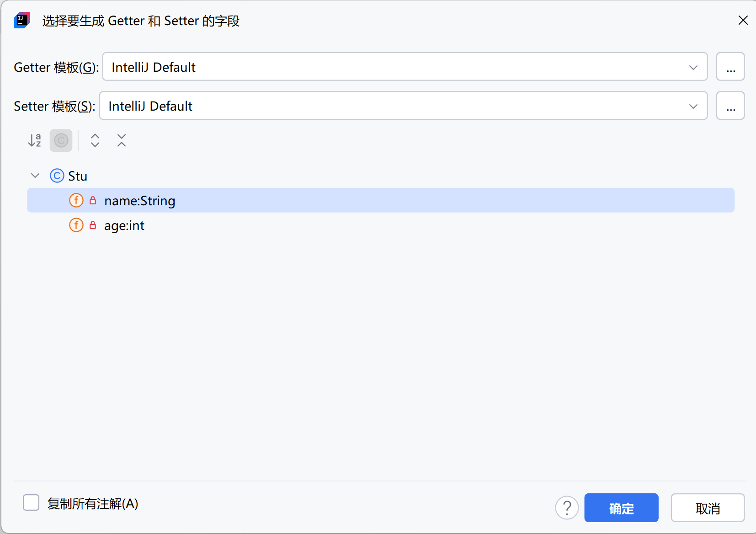Select the age:int field
Screen dimensions: 756x534
124,225
